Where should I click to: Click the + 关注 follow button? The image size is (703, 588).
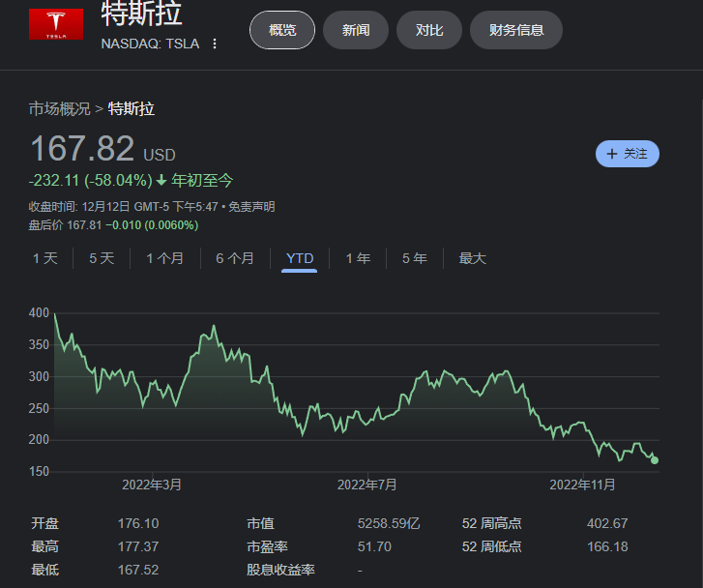628,154
